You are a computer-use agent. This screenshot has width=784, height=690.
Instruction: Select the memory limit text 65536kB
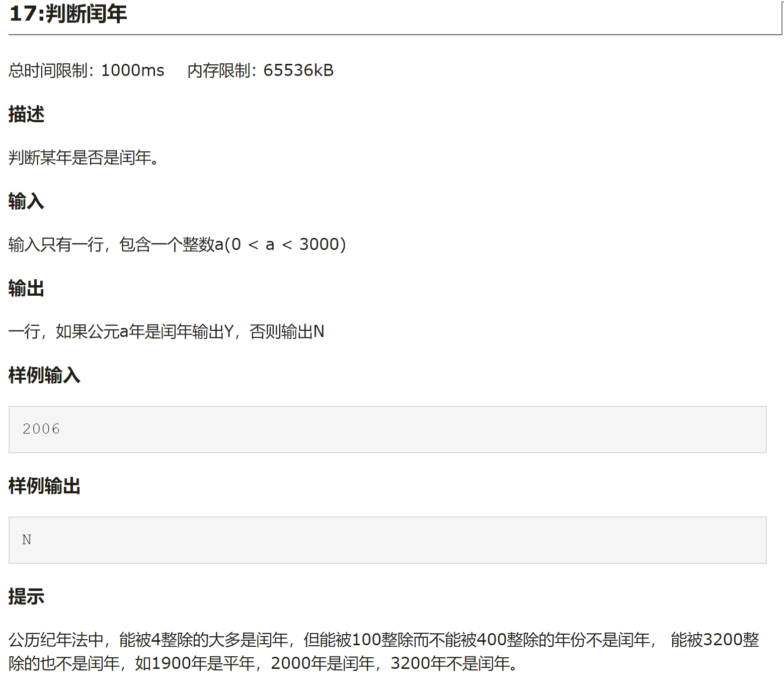298,70
